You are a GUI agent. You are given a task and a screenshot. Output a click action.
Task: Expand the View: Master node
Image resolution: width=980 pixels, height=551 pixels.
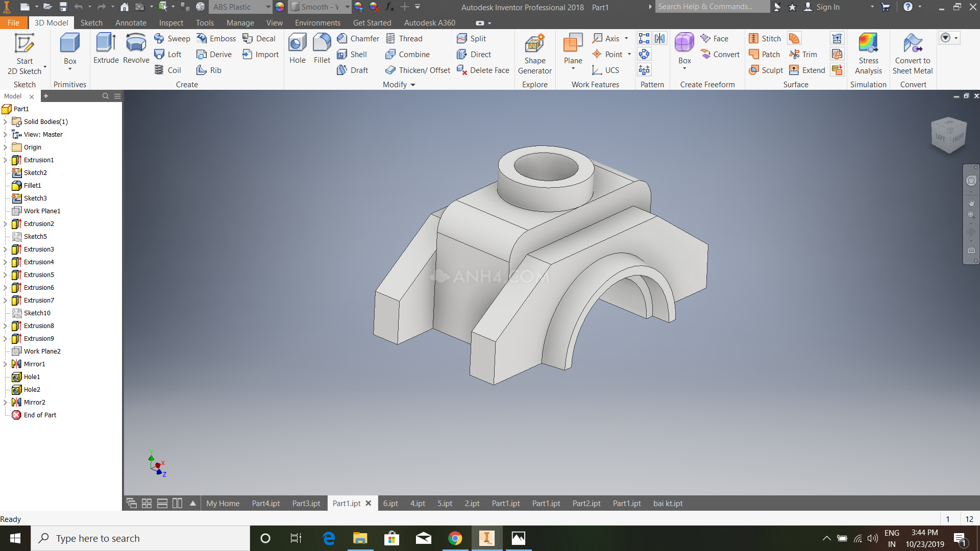click(x=5, y=135)
